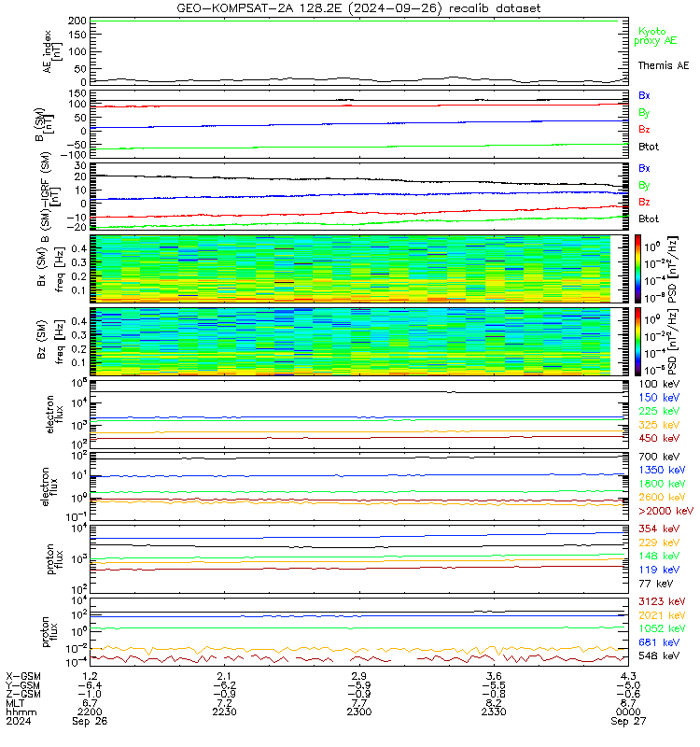Select the '225 keV' electron legend entry
This screenshot has height=747, width=700.
[x=659, y=411]
